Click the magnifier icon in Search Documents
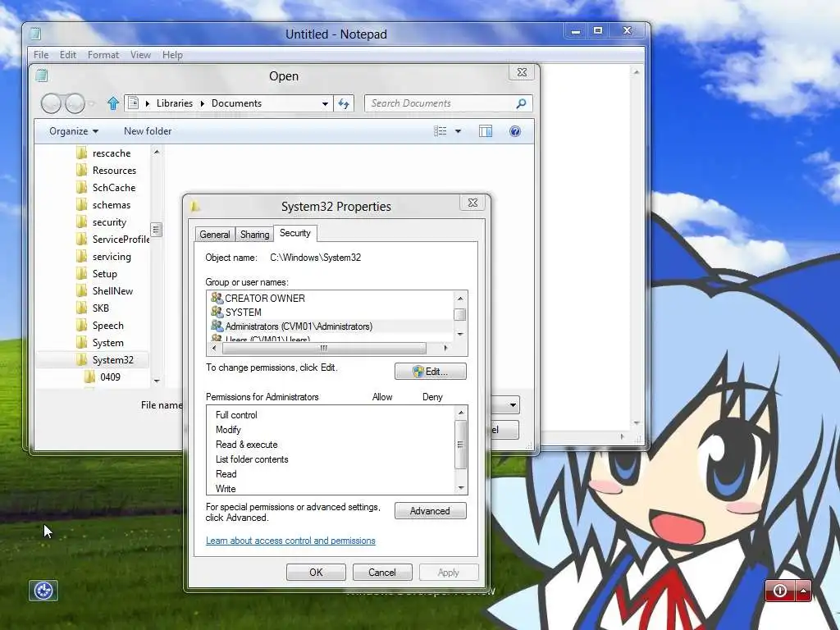Image resolution: width=840 pixels, height=630 pixels. tap(521, 103)
